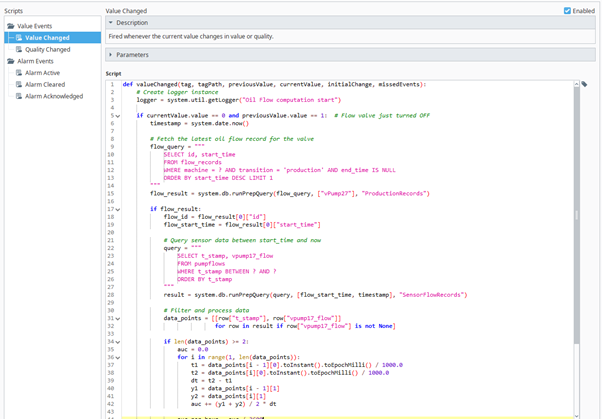Image resolution: width=602 pixels, height=419 pixels.
Task: Click the 'SELECT id, start_time' query line
Action: [199, 154]
